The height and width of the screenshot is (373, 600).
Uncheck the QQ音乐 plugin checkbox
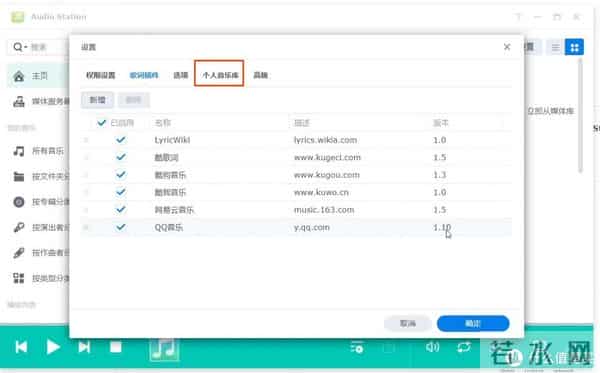(x=121, y=227)
